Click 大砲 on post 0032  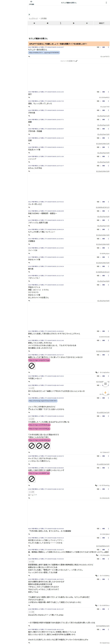(x=103, y=538)
